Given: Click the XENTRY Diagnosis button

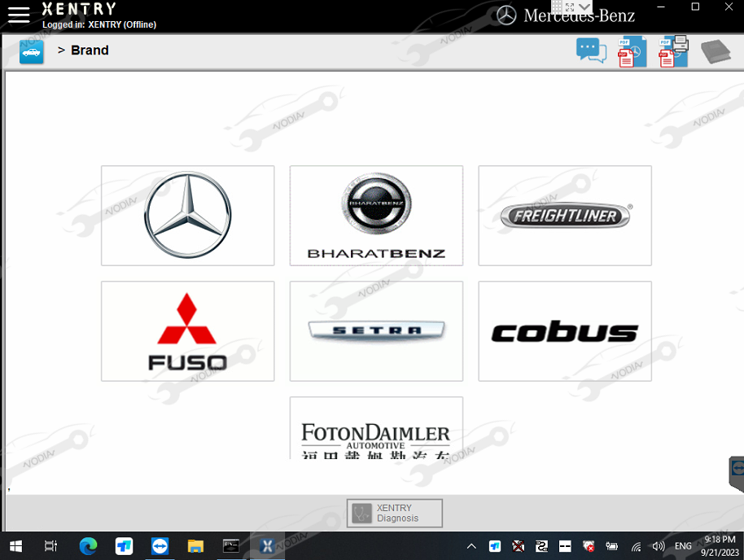Looking at the screenshot, I should tap(395, 513).
